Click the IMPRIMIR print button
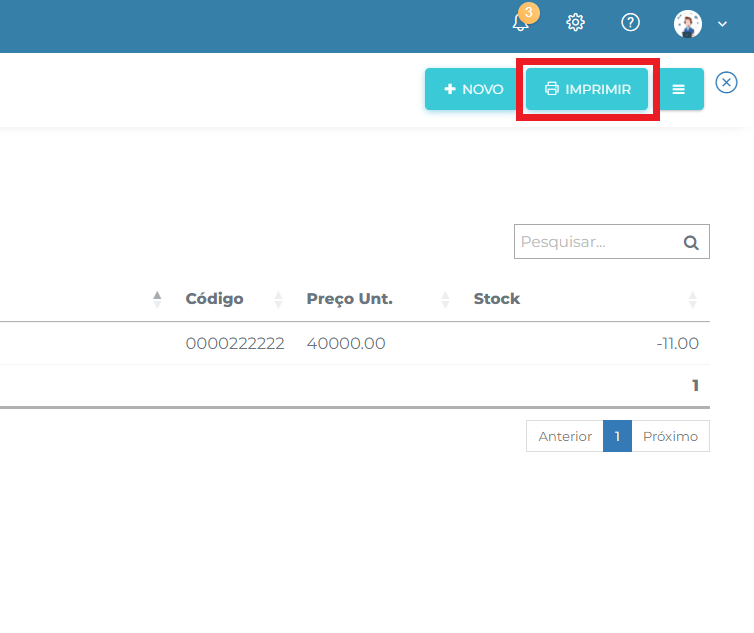This screenshot has width=754, height=633. 587,89
